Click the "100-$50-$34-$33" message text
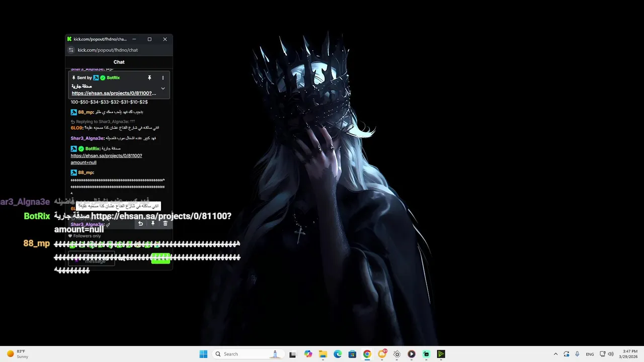644x362 pixels. pyautogui.click(x=109, y=102)
